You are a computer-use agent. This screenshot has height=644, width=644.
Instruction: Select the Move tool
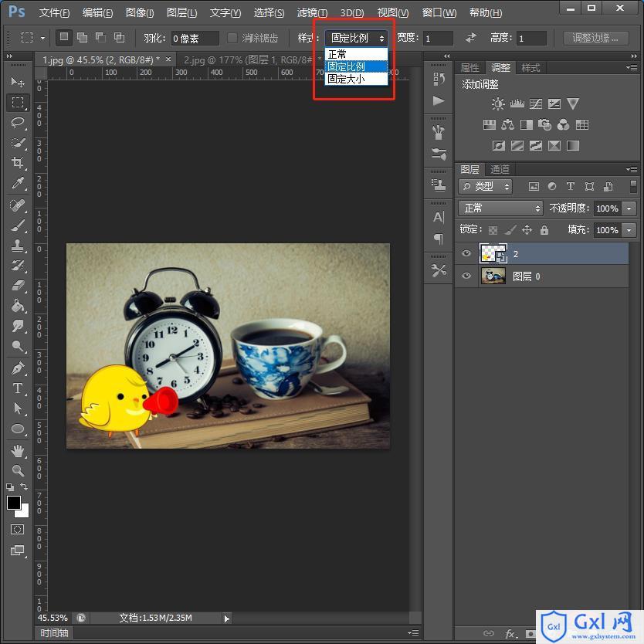18,82
